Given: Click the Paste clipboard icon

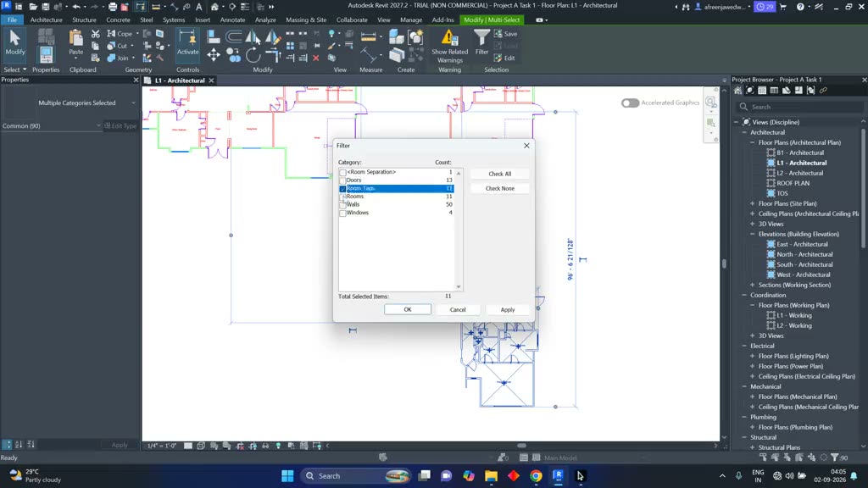Looking at the screenshot, I should click(x=75, y=38).
